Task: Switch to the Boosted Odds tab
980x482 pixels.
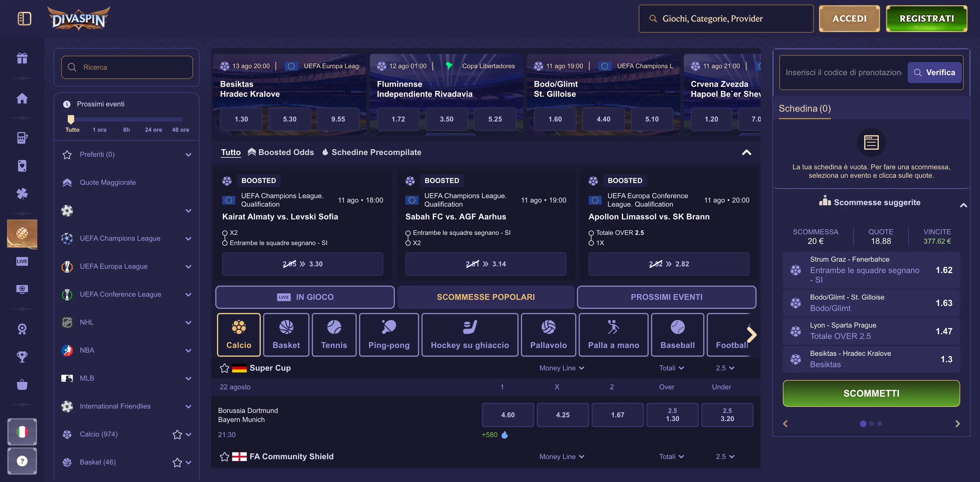Action: (x=281, y=152)
